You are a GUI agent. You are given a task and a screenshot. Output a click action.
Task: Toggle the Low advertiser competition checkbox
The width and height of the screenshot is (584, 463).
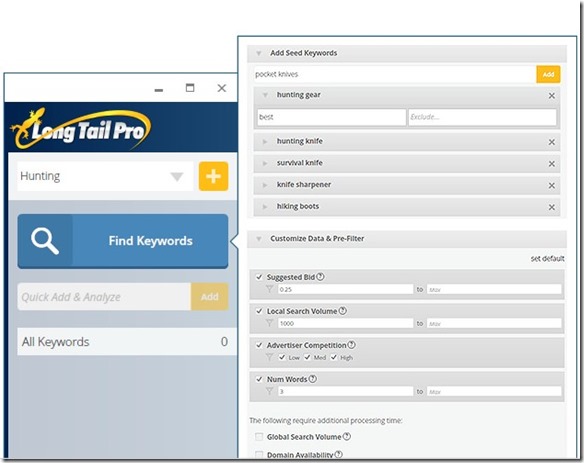tap(282, 357)
